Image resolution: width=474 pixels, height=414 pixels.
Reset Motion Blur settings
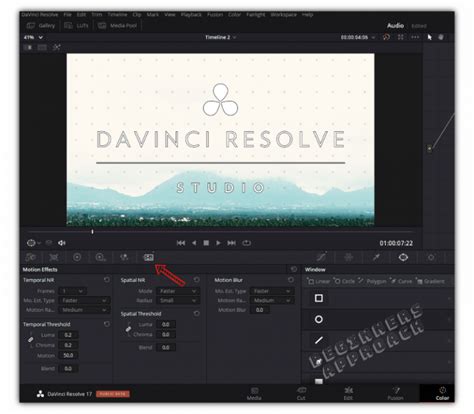pyautogui.click(x=291, y=280)
